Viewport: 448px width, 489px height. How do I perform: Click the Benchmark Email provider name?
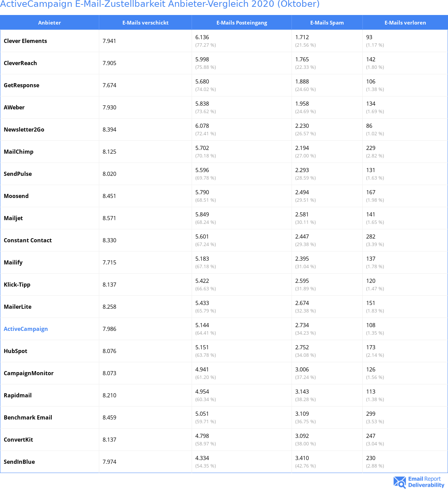28,417
